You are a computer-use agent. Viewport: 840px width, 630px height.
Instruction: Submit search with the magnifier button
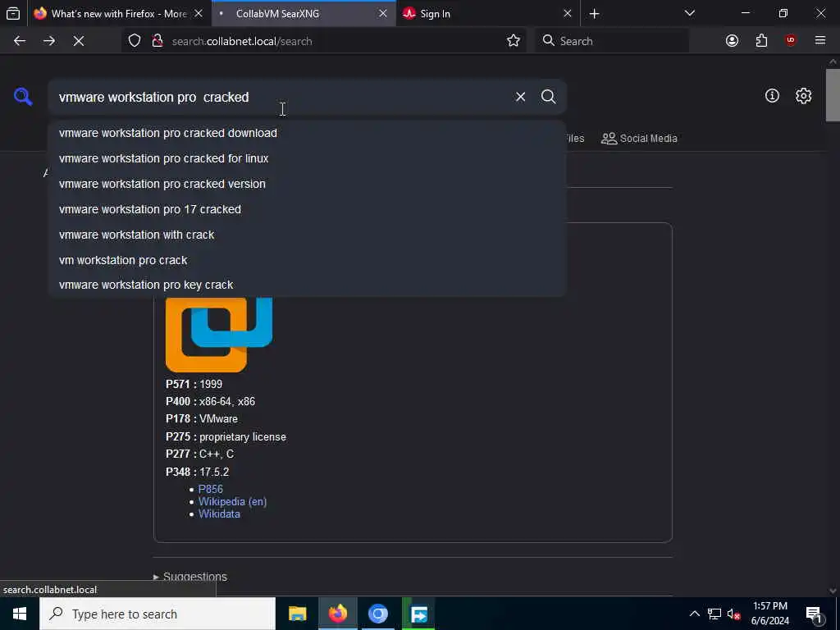(x=548, y=97)
